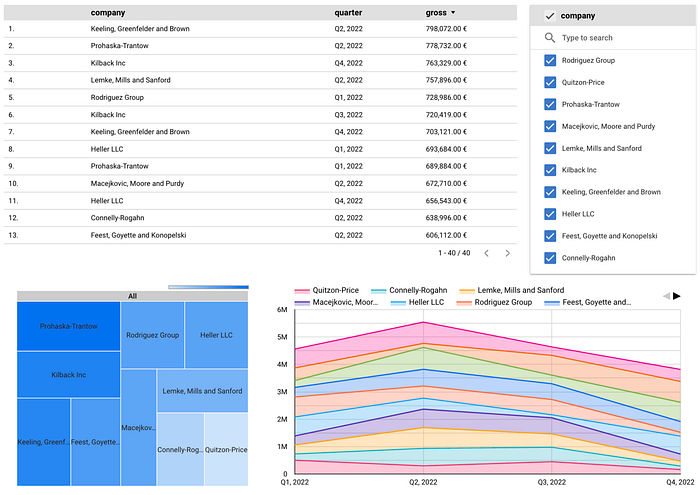700x495 pixels.
Task: Click Lemke, Mills and Sanford legend swatch
Action: (x=467, y=291)
